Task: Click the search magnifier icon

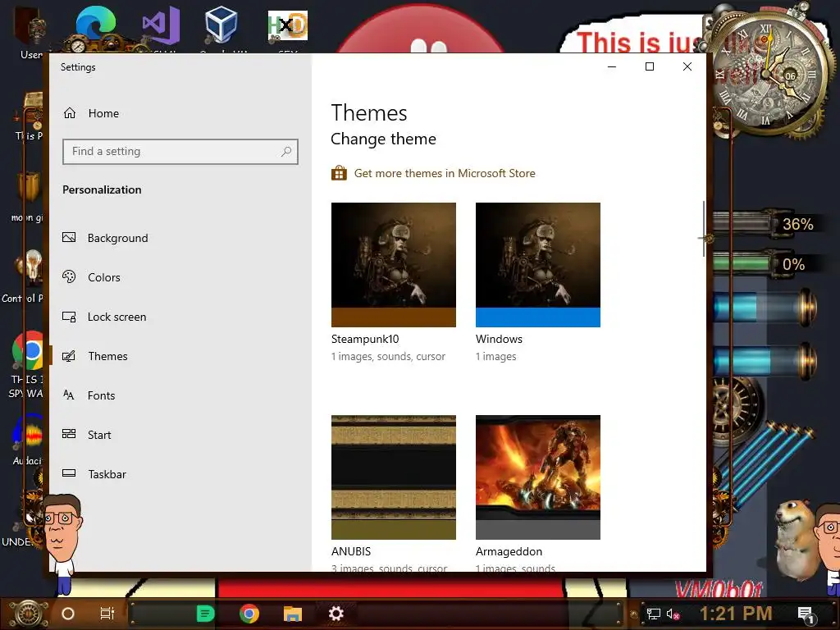Action: tap(286, 152)
